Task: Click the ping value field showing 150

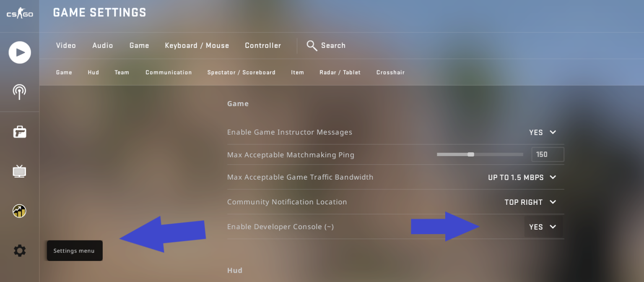Action: click(x=548, y=154)
